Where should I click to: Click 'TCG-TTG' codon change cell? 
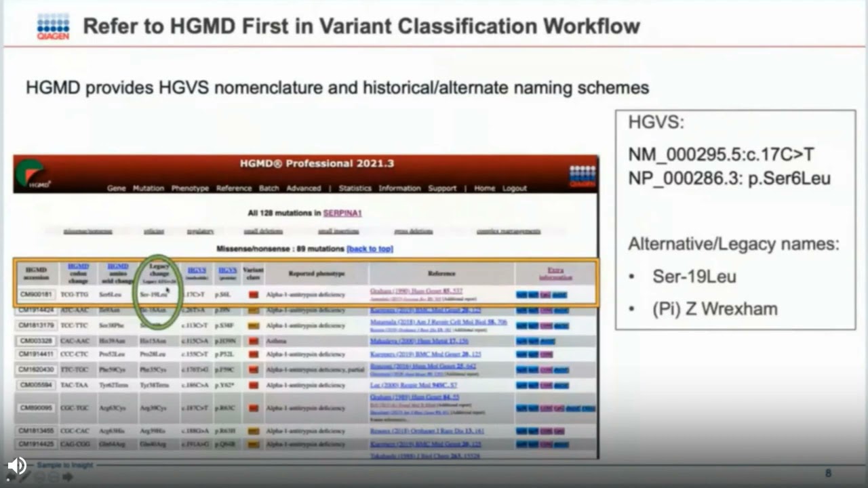[74, 295]
